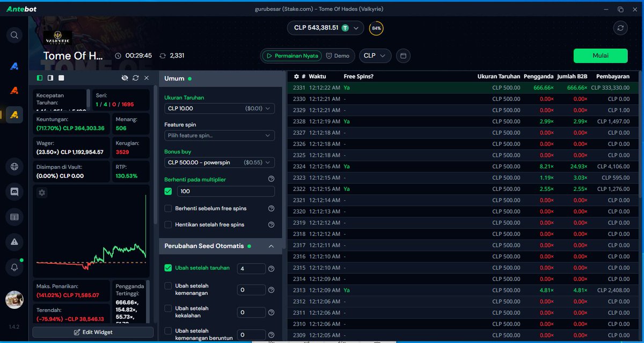Click the multiplier input showing 100
The width and height of the screenshot is (644, 343).
[226, 191]
